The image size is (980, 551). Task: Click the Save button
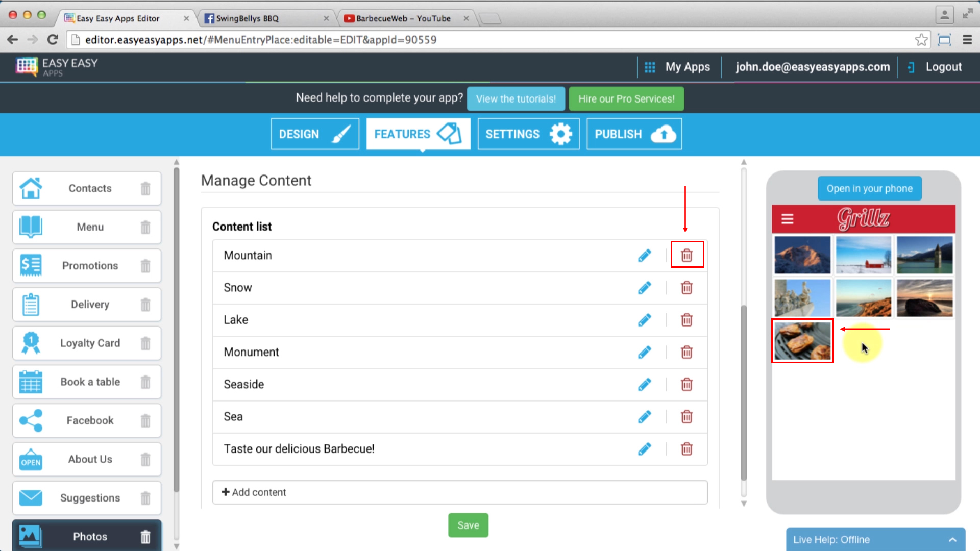click(468, 524)
